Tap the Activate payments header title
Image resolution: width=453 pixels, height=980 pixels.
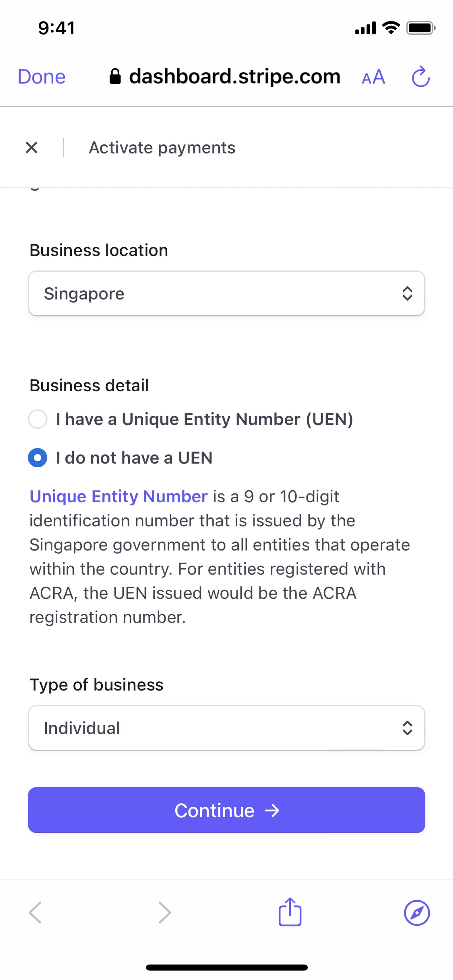click(x=162, y=148)
